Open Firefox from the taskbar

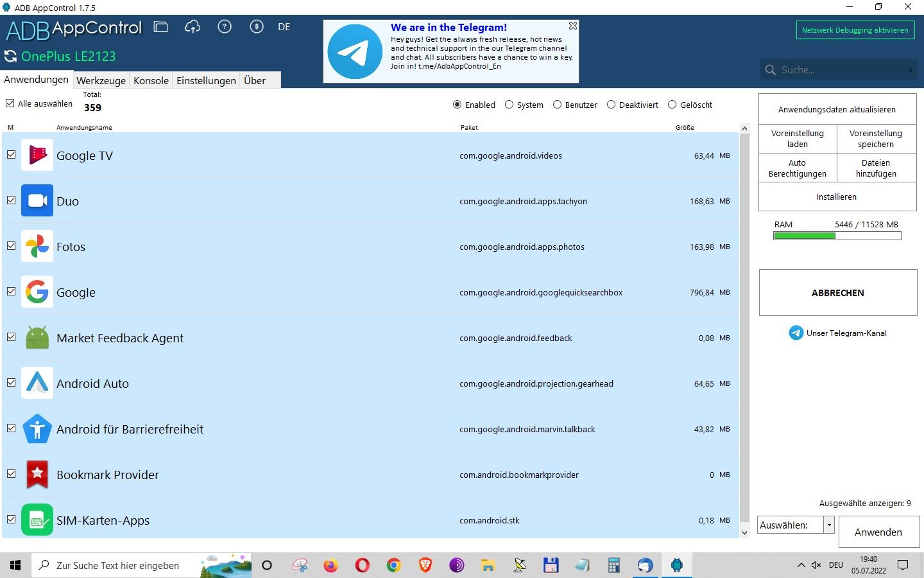point(330,565)
